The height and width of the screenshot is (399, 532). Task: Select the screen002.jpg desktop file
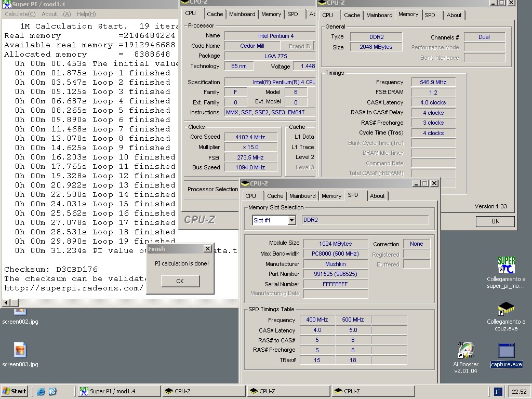tap(20, 316)
